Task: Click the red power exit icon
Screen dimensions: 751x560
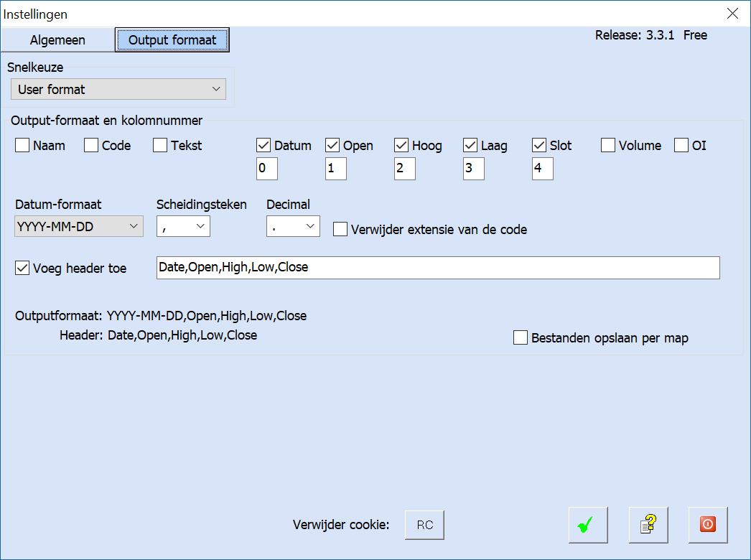Action: coord(708,526)
